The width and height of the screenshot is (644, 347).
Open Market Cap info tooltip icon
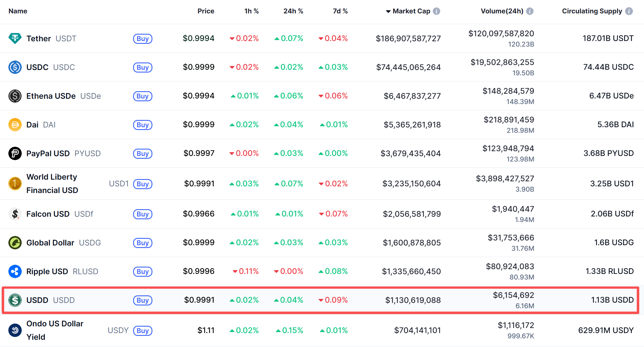pyautogui.click(x=437, y=11)
